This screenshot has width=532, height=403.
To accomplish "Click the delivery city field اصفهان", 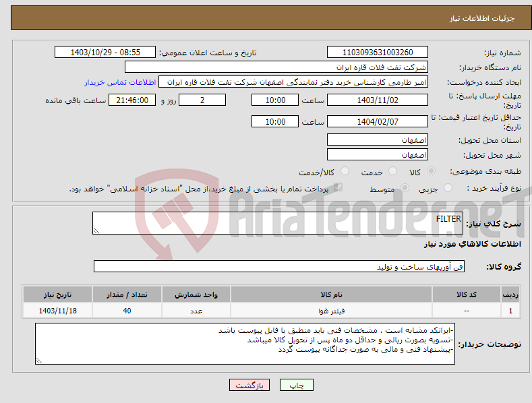I will 378,155.
